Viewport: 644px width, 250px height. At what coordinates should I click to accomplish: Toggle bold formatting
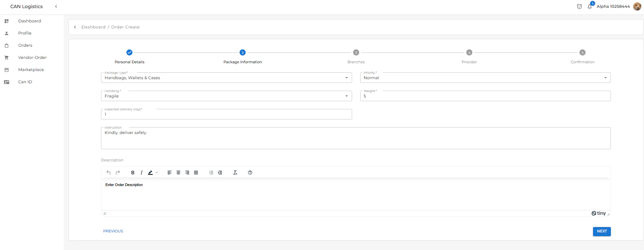point(133,173)
